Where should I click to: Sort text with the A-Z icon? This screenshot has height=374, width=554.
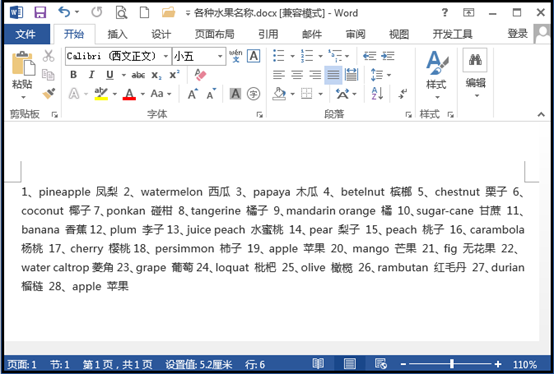pyautogui.click(x=377, y=94)
